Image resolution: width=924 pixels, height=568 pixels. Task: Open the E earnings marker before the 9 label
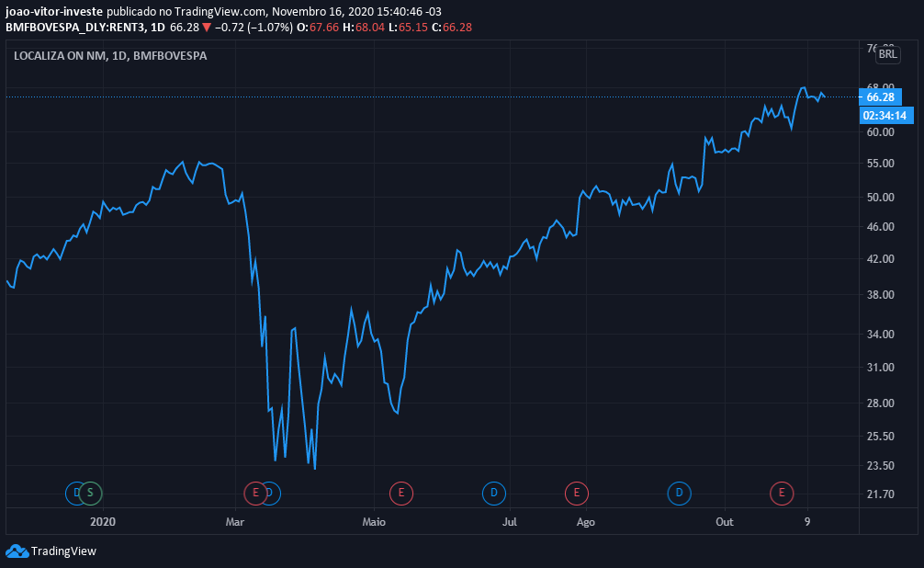(x=782, y=493)
